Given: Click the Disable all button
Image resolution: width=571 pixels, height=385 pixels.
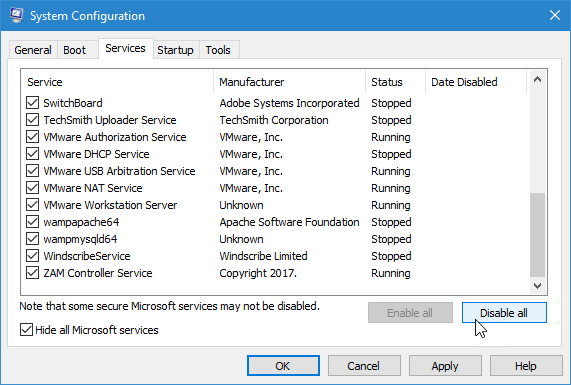Looking at the screenshot, I should pos(504,313).
